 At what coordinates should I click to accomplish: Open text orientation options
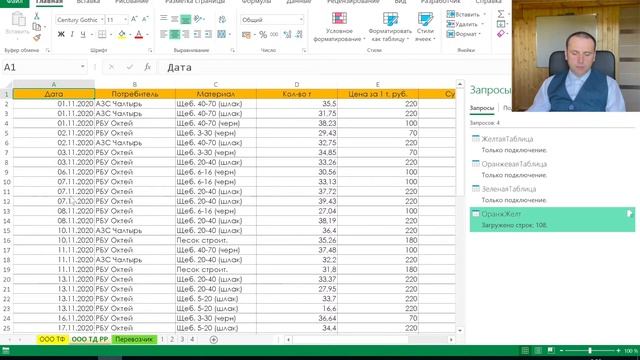coord(199,19)
